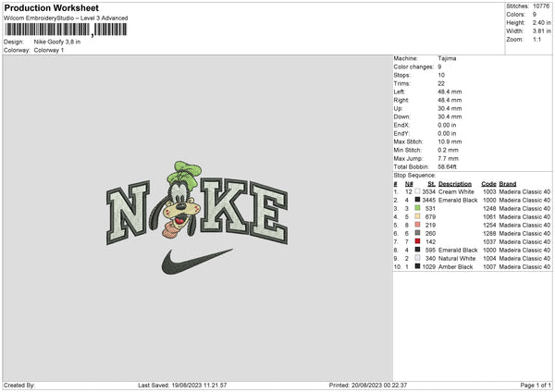Select the Nike swoosh in the design
The height and width of the screenshot is (392, 555).
(197, 262)
